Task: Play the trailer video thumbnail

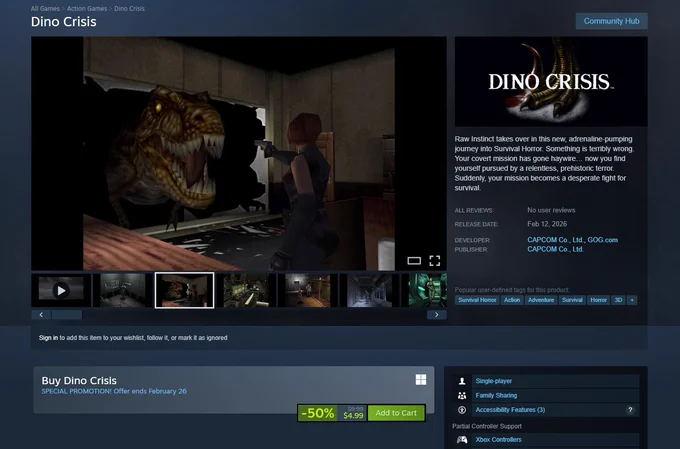Action: pyautogui.click(x=61, y=290)
